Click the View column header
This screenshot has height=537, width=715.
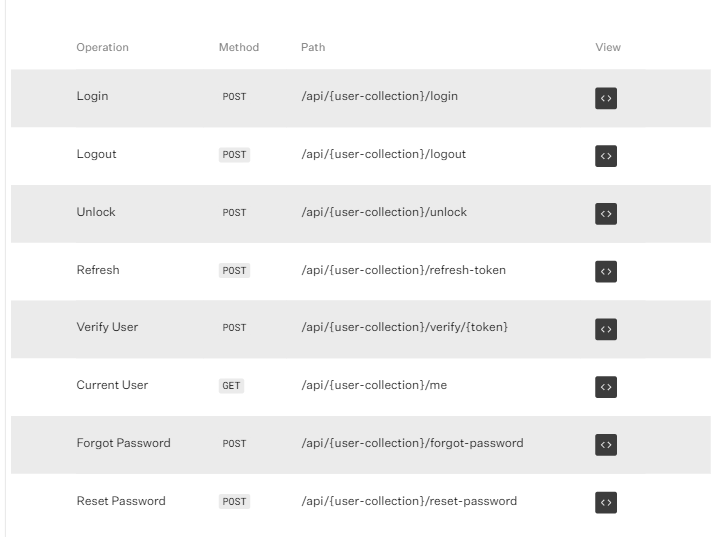coord(607,47)
